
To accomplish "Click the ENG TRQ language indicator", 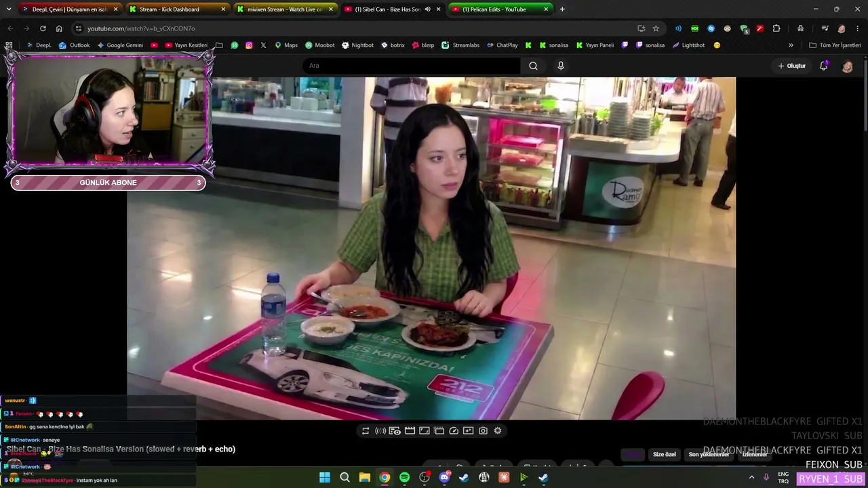I will click(x=783, y=477).
